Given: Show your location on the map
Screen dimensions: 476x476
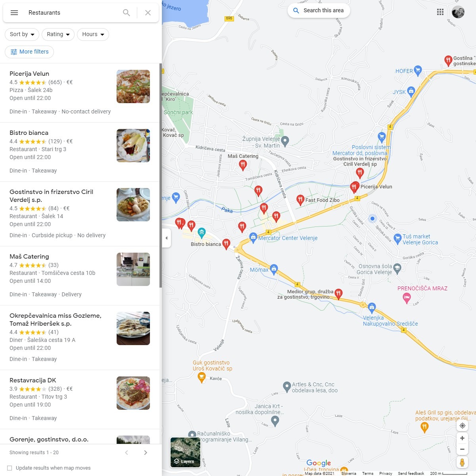Looking at the screenshot, I should tap(462, 426).
